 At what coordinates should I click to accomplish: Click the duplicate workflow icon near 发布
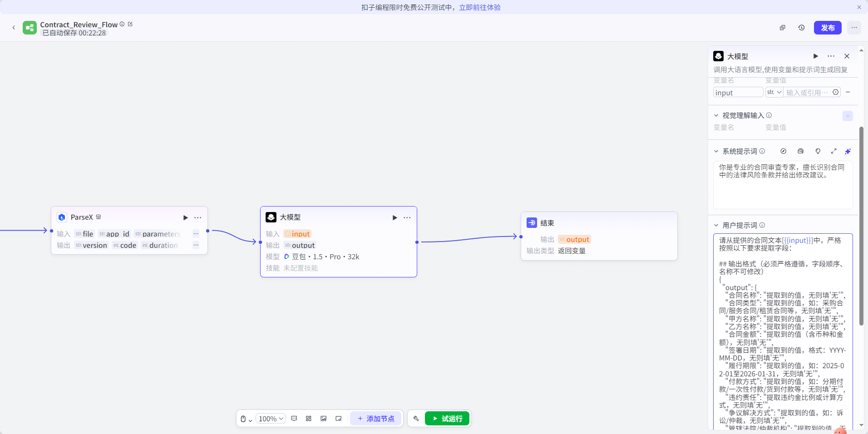(782, 28)
